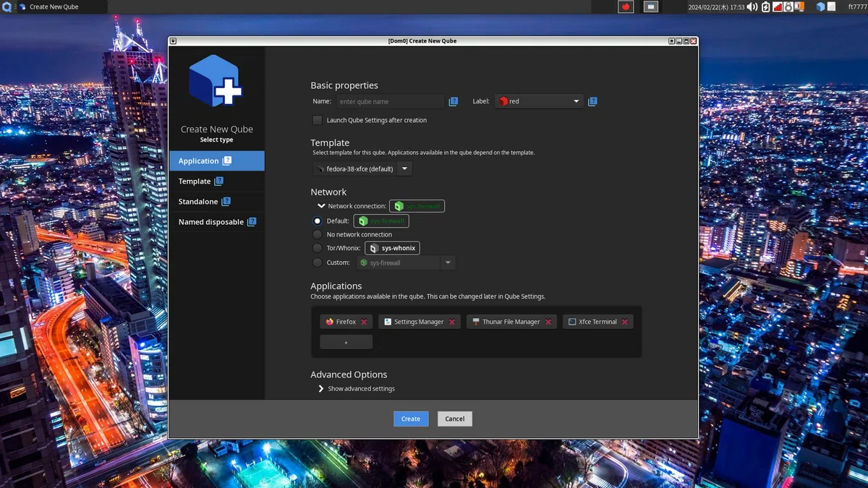Add an application with the plus button
This screenshot has height=488, width=868.
pyautogui.click(x=346, y=342)
